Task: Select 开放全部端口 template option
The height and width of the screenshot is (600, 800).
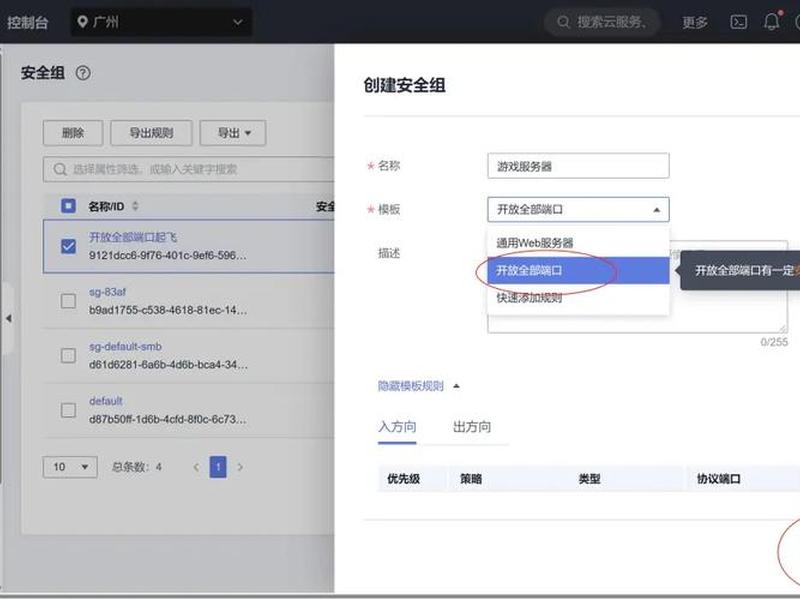Action: coord(578,270)
